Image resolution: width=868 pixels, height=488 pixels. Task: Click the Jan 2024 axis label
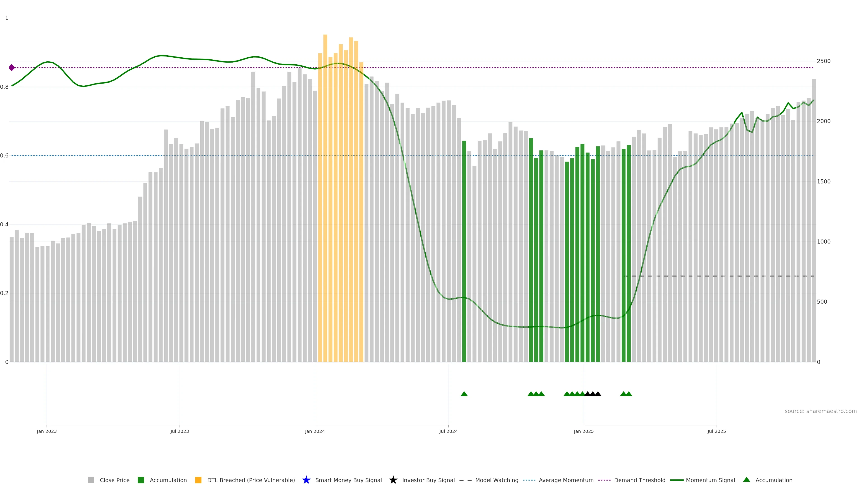[x=315, y=431]
